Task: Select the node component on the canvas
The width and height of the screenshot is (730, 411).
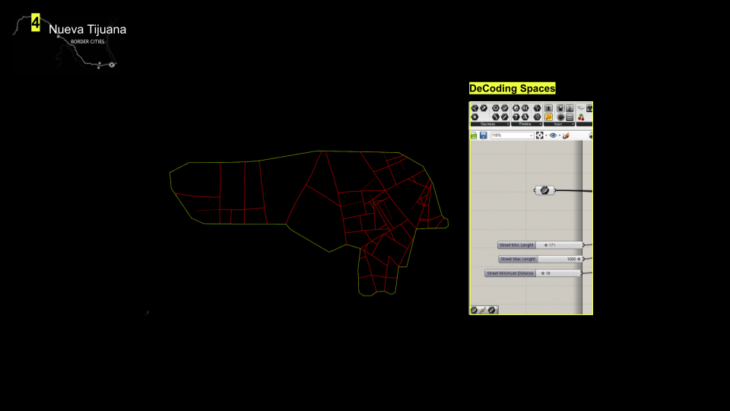Action: 544,190
